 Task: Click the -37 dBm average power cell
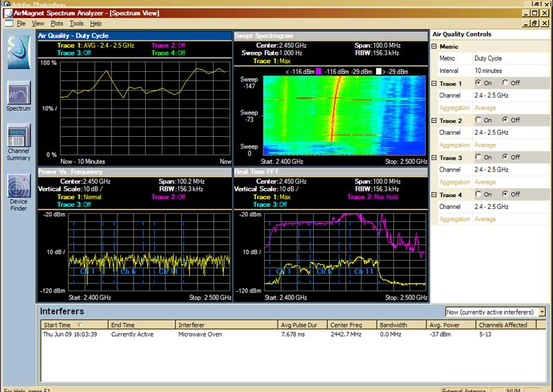[440, 334]
